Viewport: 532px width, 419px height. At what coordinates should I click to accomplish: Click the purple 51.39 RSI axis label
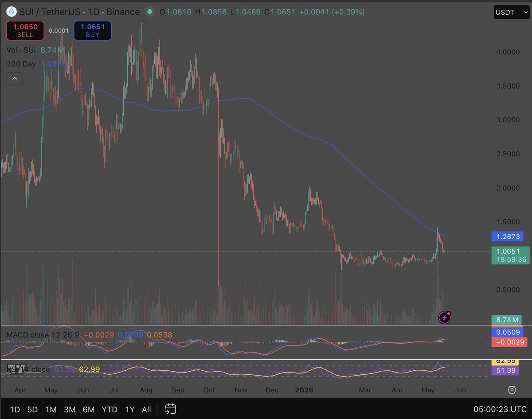[x=505, y=370]
